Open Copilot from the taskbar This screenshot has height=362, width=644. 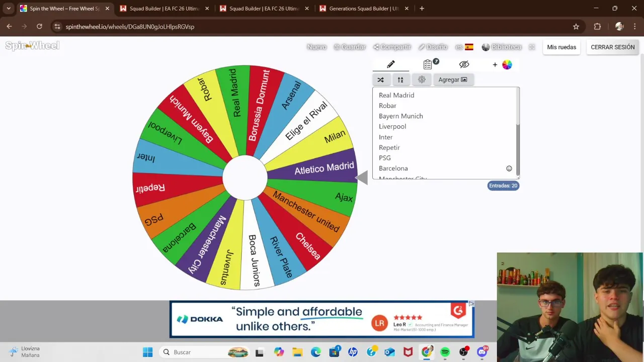tap(279, 352)
